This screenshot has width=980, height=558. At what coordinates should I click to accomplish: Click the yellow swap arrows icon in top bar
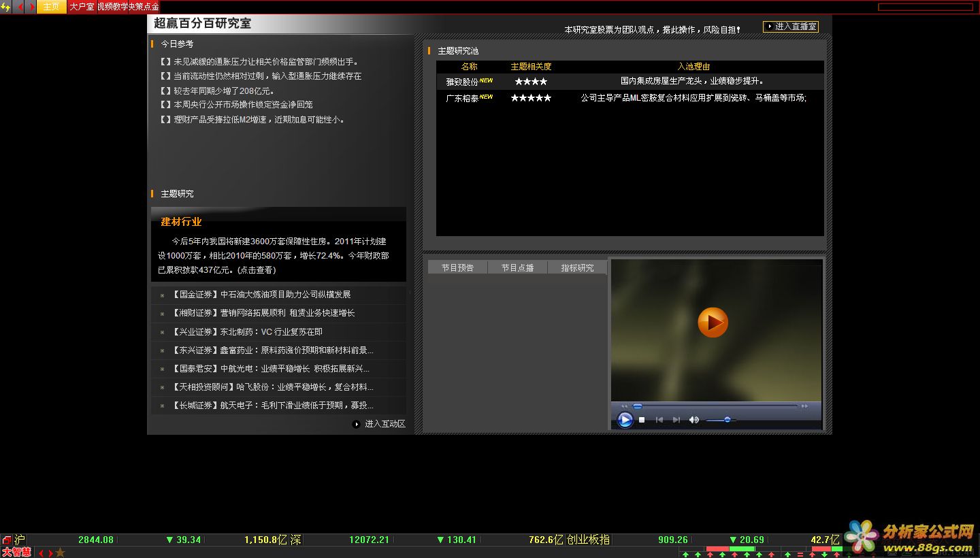(6, 7)
